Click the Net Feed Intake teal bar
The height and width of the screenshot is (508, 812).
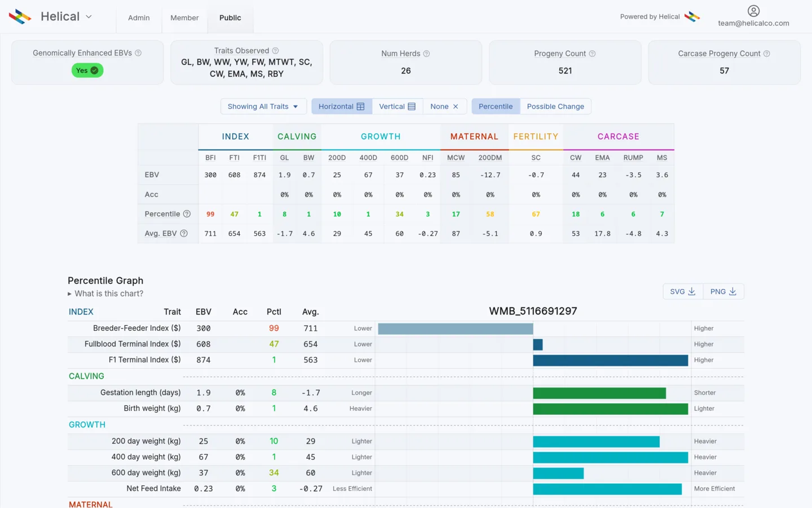607,489
